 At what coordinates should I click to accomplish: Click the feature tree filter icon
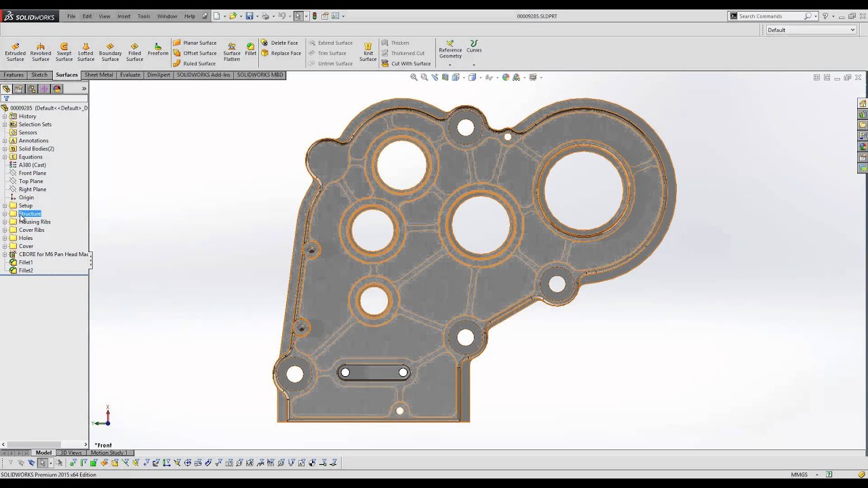[x=6, y=99]
